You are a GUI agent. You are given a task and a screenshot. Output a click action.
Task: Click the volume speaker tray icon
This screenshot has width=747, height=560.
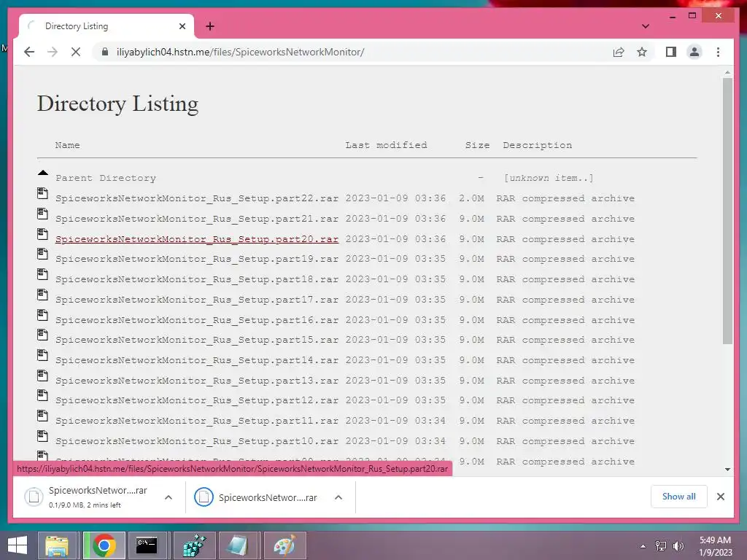[678, 546]
